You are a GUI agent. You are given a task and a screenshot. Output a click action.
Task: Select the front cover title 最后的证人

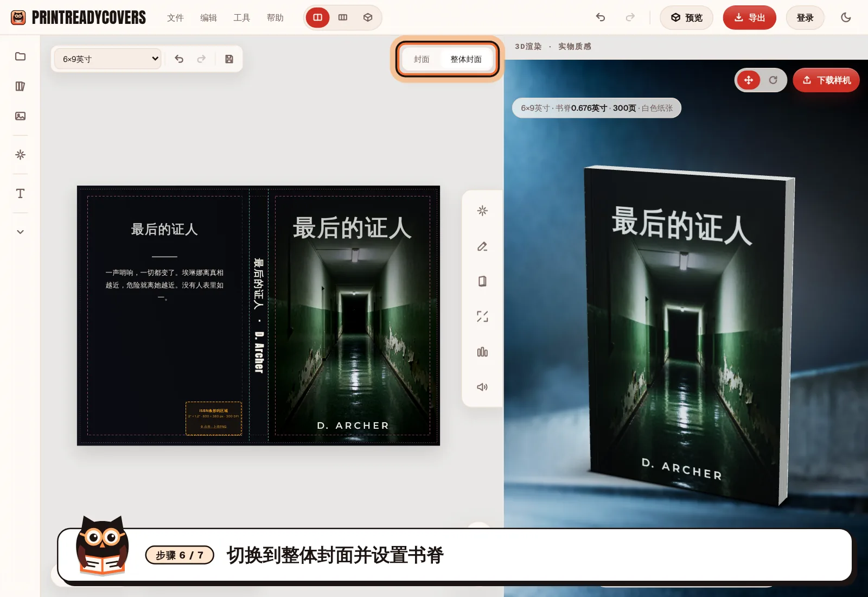coord(352,228)
